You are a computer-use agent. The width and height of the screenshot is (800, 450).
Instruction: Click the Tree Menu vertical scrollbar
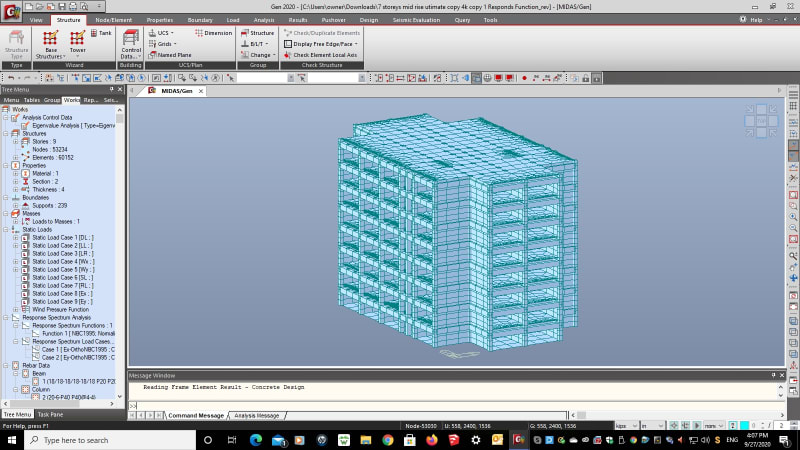click(x=120, y=253)
